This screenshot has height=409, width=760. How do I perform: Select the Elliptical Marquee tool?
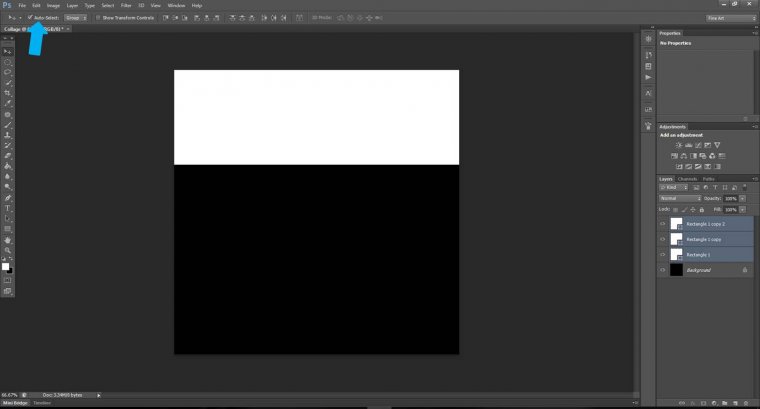(x=7, y=62)
